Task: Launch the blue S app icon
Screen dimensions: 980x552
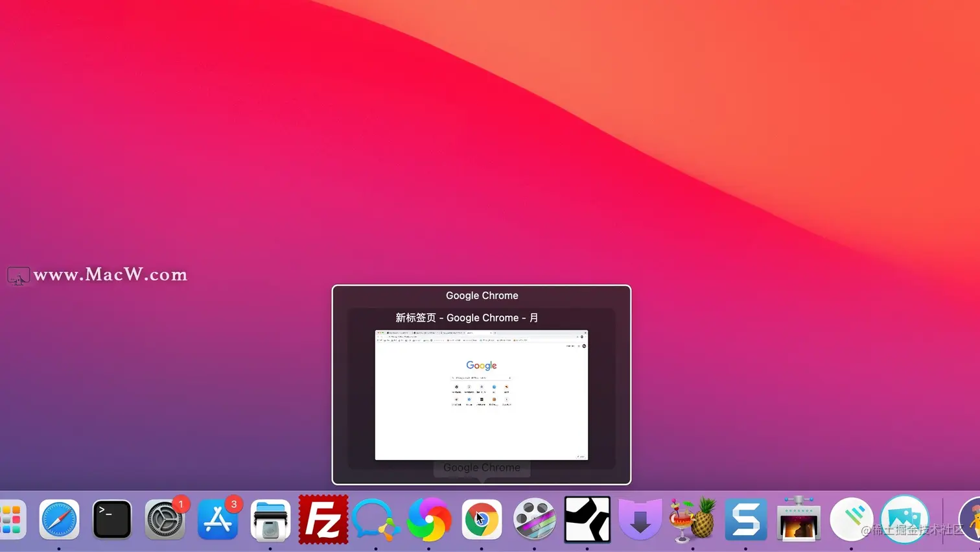Action: 746,520
